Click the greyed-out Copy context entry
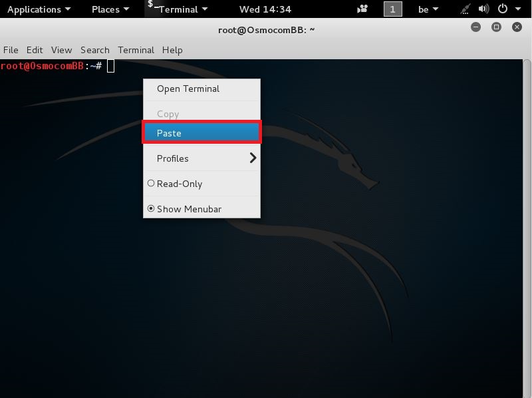532x398 pixels. [201, 114]
